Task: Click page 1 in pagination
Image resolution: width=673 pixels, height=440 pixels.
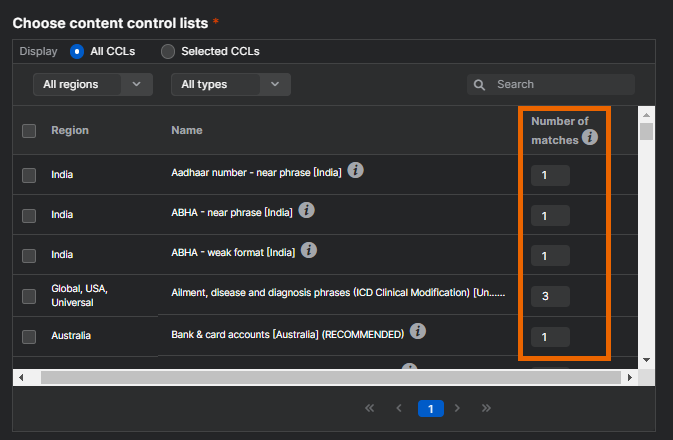Action: coord(430,408)
